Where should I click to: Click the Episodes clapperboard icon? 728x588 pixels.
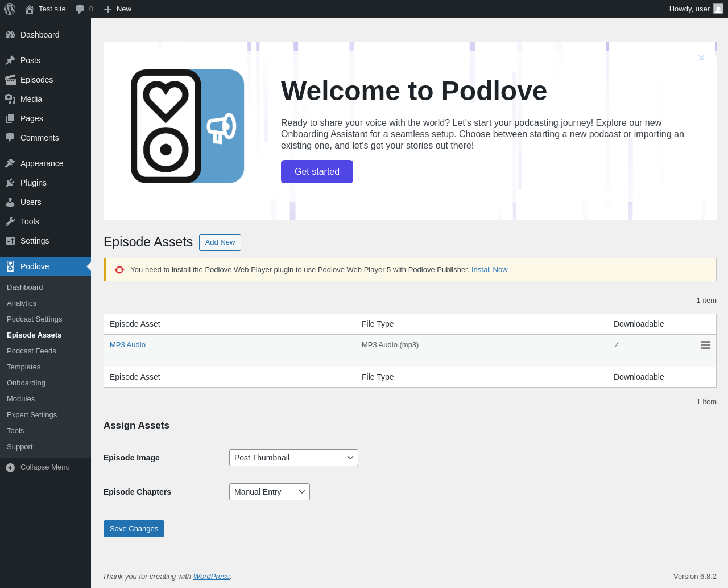tap(10, 80)
